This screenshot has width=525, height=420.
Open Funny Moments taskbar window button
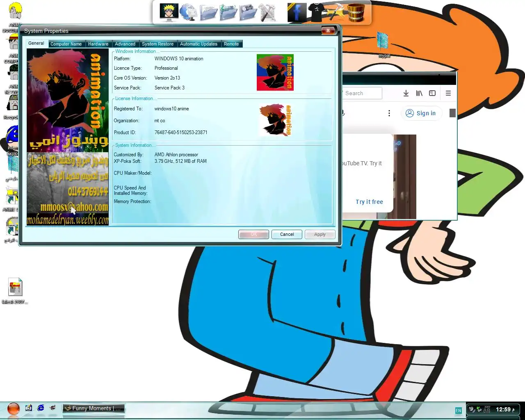point(94,408)
